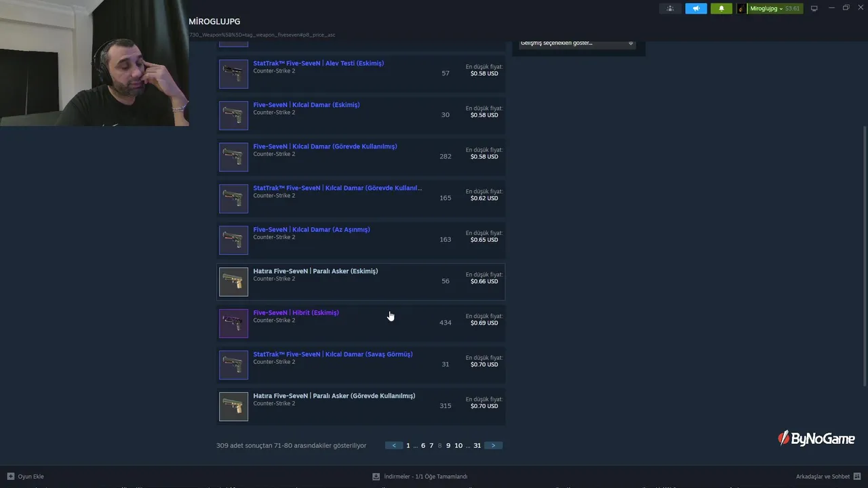Image resolution: width=868 pixels, height=488 pixels.
Task: Click the $0.66 USD price of Paralı Asker
Action: click(484, 281)
